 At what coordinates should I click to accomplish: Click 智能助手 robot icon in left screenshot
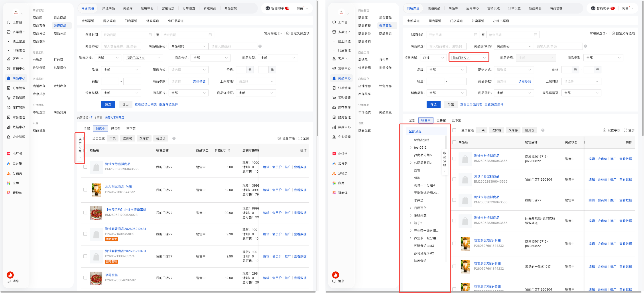point(268,8)
